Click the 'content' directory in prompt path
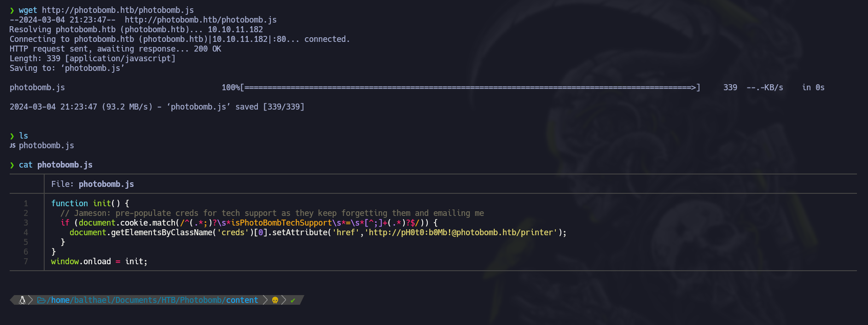Image resolution: width=868 pixels, height=325 pixels. point(242,300)
